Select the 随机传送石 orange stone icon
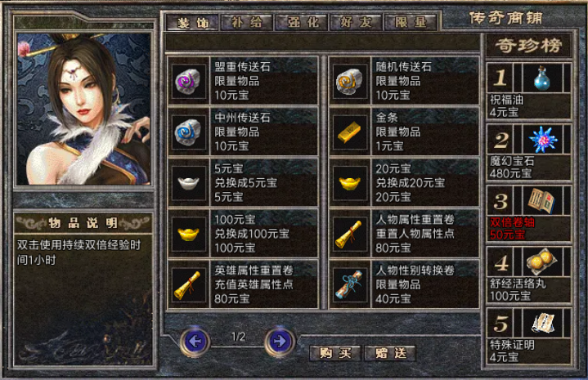 349,81
